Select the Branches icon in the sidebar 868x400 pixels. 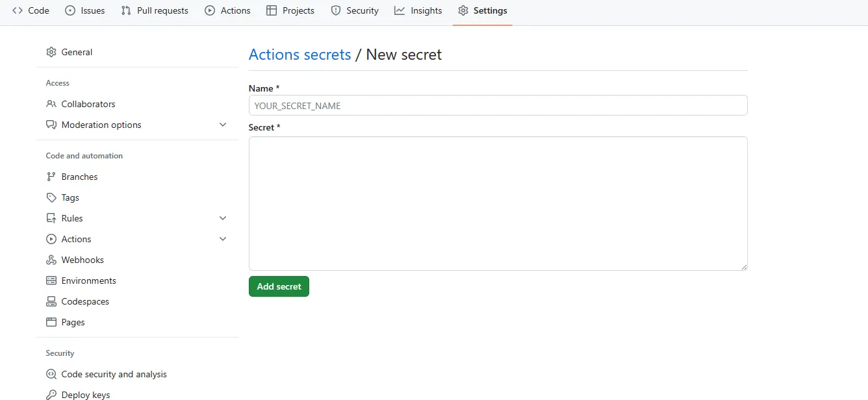point(51,176)
